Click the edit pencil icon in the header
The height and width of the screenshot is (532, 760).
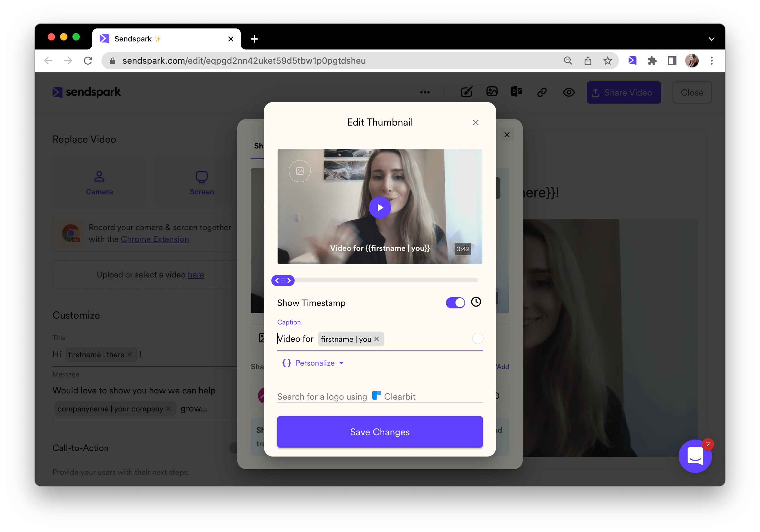tap(466, 92)
